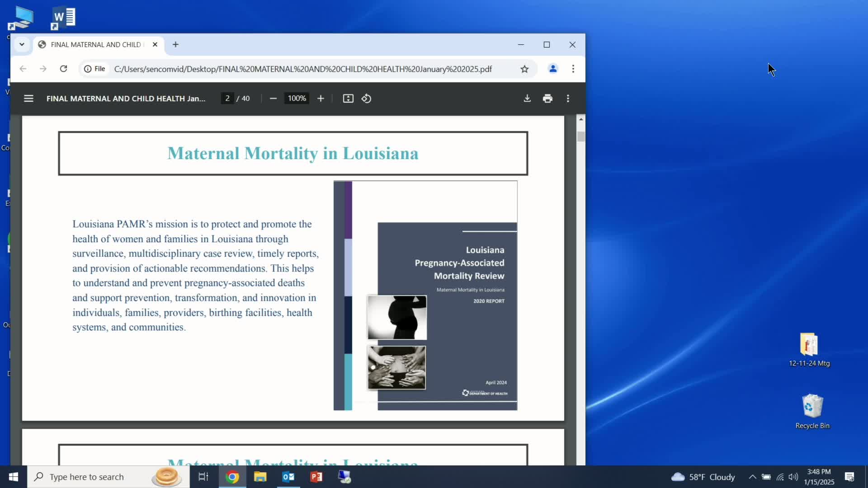Screen dimensions: 868x488
Task: Click the PAMR 2020 report cover image
Action: coord(425,296)
